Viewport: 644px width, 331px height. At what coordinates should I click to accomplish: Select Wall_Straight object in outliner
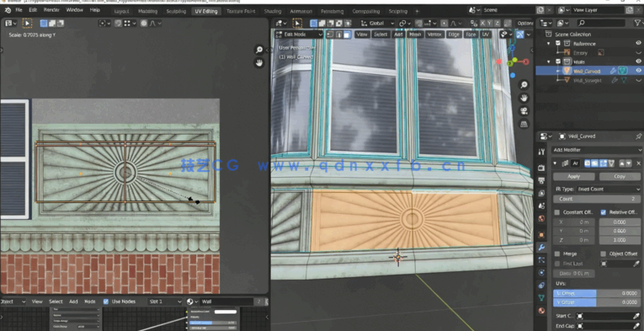point(588,81)
